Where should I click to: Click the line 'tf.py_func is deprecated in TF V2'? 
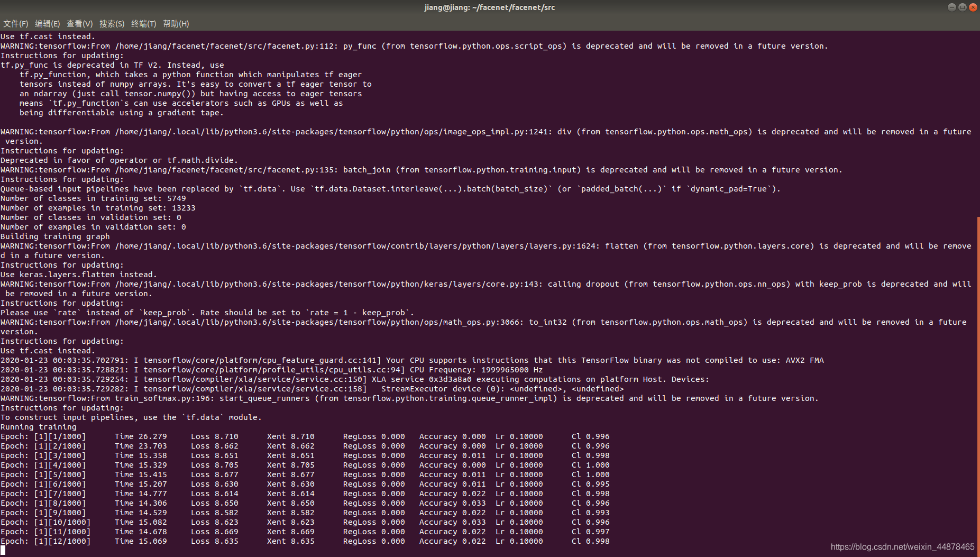[x=112, y=65]
